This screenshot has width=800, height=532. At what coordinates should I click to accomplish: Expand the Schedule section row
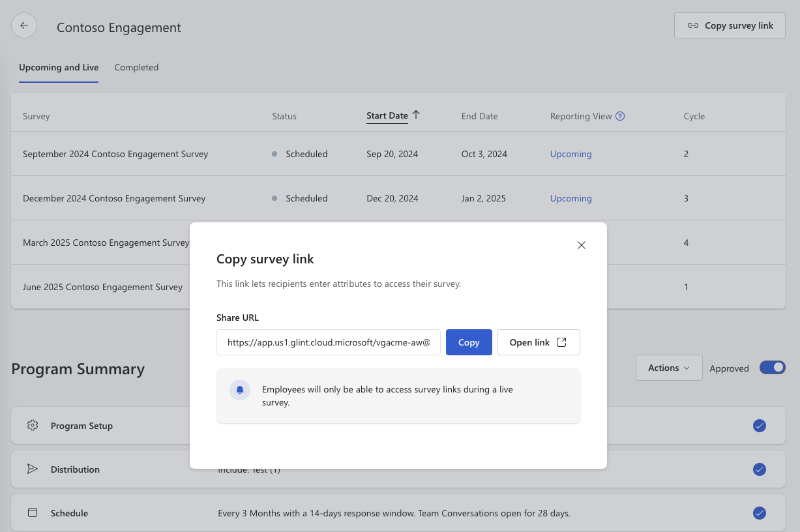(69, 513)
